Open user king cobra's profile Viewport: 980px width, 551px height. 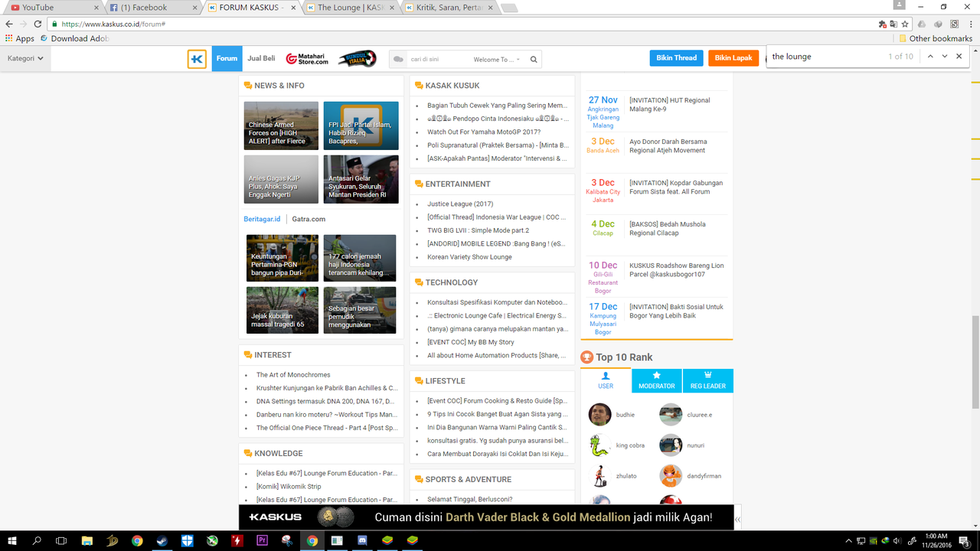[x=630, y=445]
